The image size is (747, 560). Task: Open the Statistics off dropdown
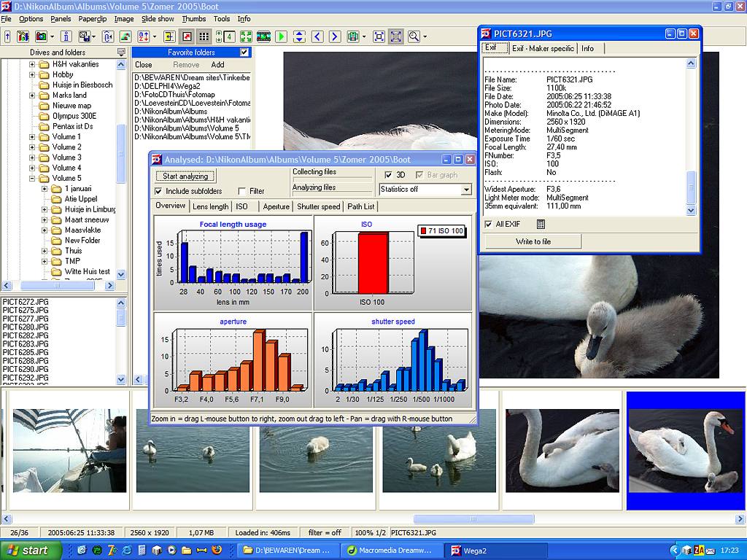(x=466, y=190)
